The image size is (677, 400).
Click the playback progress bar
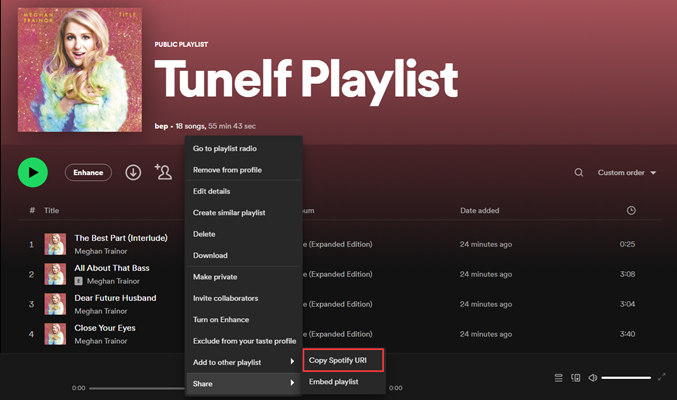(x=137, y=388)
